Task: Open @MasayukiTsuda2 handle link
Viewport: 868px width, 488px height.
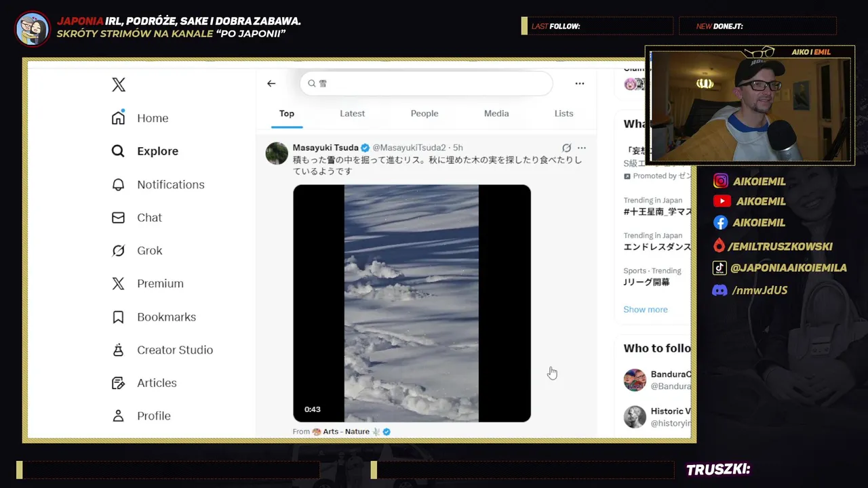Action: tap(409, 148)
